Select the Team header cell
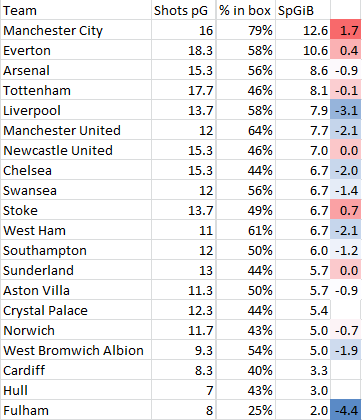Image resolution: width=362 pixels, height=420 pixels. 76,10
